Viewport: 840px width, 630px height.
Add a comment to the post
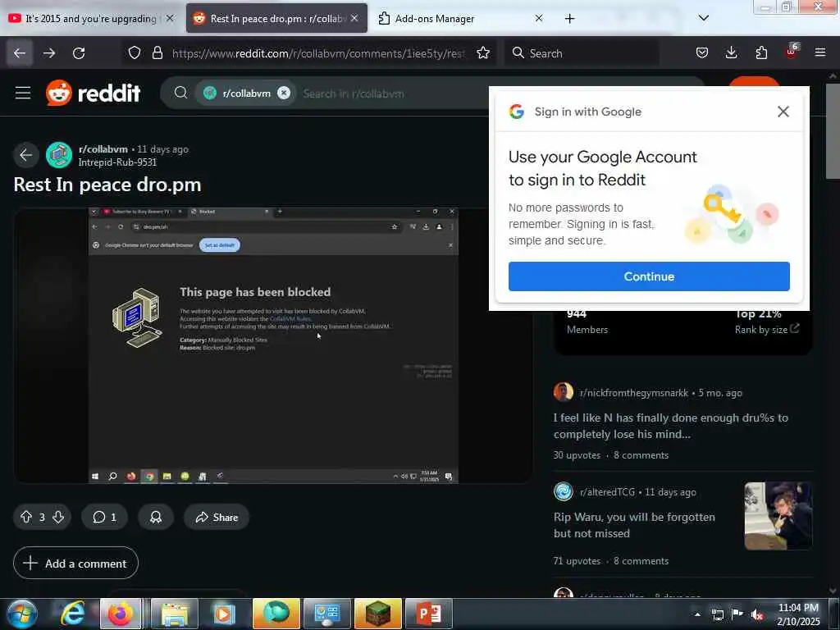click(x=75, y=563)
